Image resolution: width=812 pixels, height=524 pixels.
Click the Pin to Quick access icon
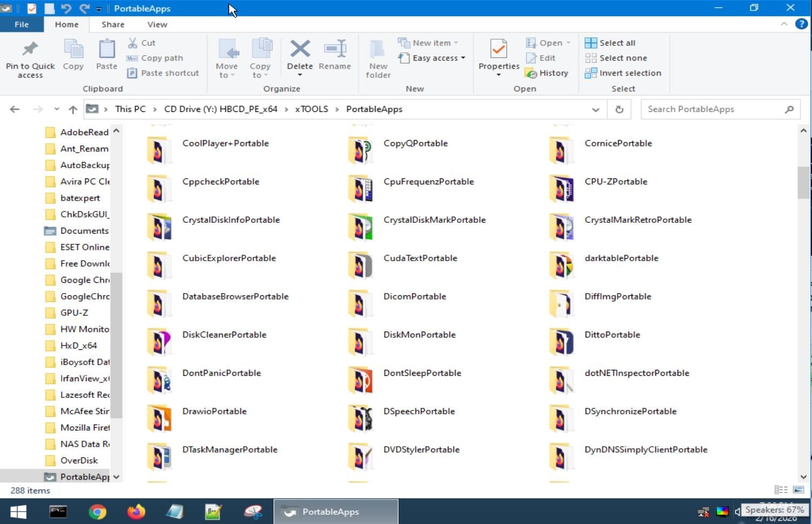click(30, 49)
